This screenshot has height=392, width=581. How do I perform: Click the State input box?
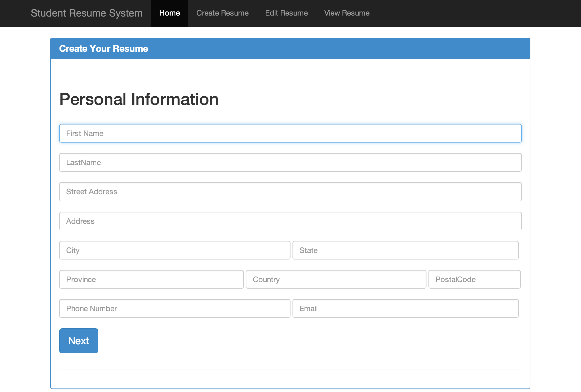coord(405,250)
